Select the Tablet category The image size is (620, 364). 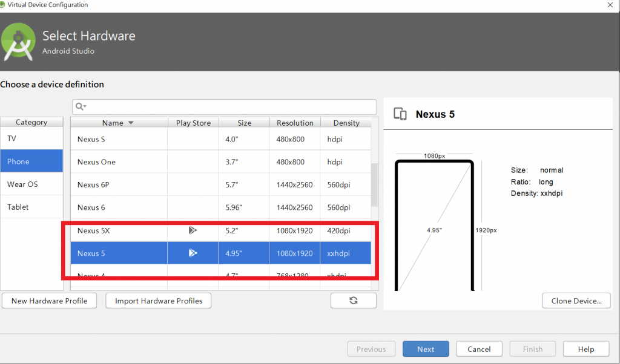point(31,207)
